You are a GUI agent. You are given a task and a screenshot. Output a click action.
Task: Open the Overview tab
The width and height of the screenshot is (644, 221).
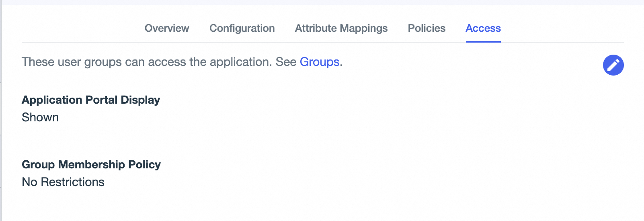pyautogui.click(x=167, y=28)
